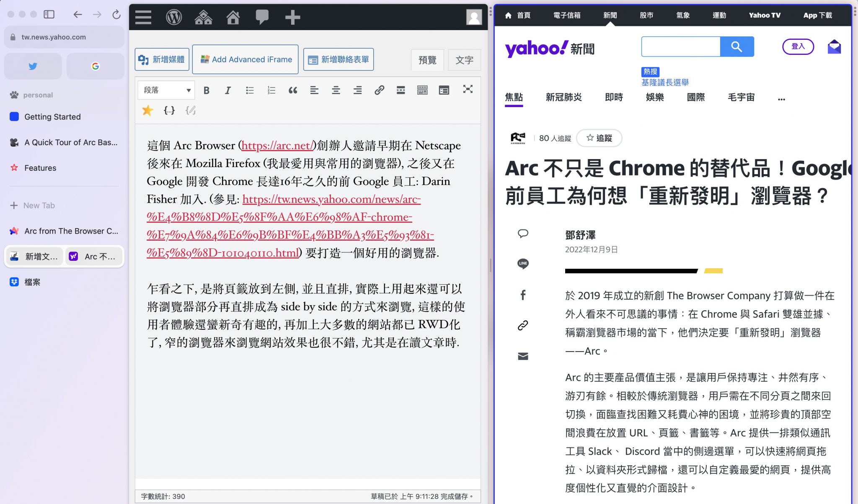This screenshot has width=858, height=504.
Task: Open the 檔案 Dropbox sidebar item
Action: [x=64, y=282]
